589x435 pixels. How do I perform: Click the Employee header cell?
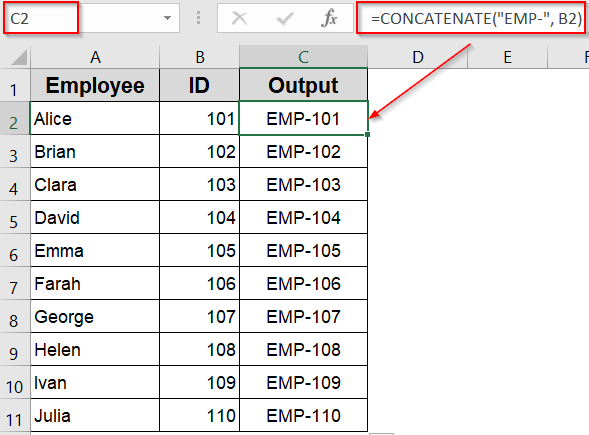pyautogui.click(x=95, y=85)
